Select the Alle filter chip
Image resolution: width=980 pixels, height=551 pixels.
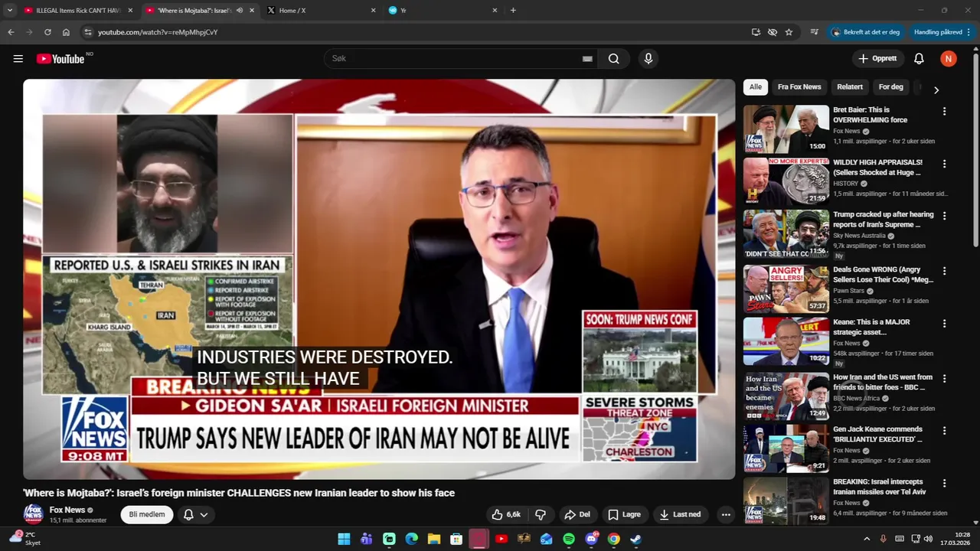pos(756,86)
